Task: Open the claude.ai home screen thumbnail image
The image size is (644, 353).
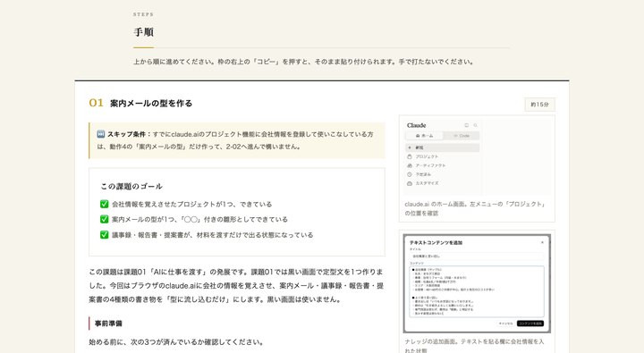Action: pyautogui.click(x=477, y=156)
